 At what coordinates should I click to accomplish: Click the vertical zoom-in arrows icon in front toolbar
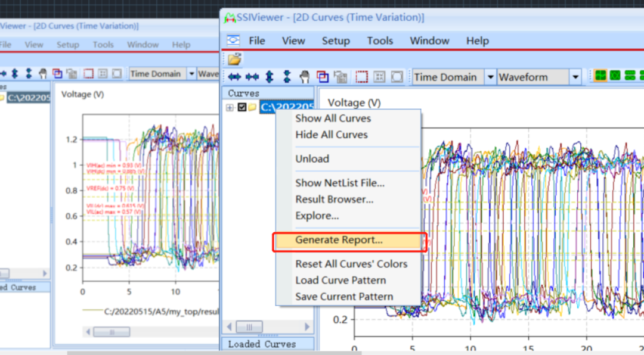pos(287,77)
